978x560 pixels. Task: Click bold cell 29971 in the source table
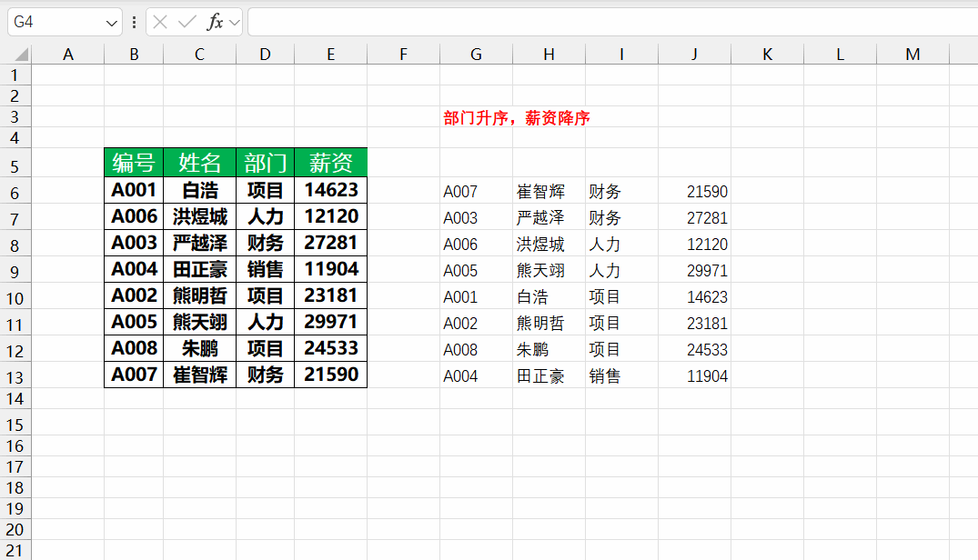pos(330,322)
